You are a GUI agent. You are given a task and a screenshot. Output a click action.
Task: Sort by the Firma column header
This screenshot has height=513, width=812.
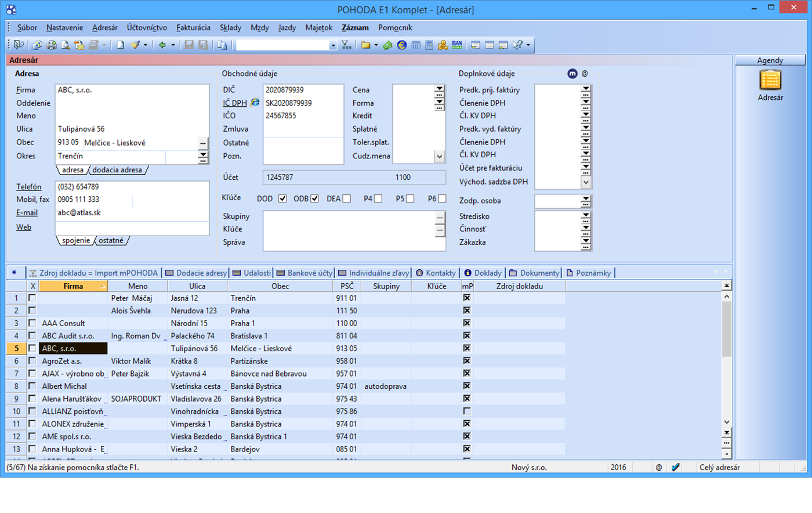point(73,286)
